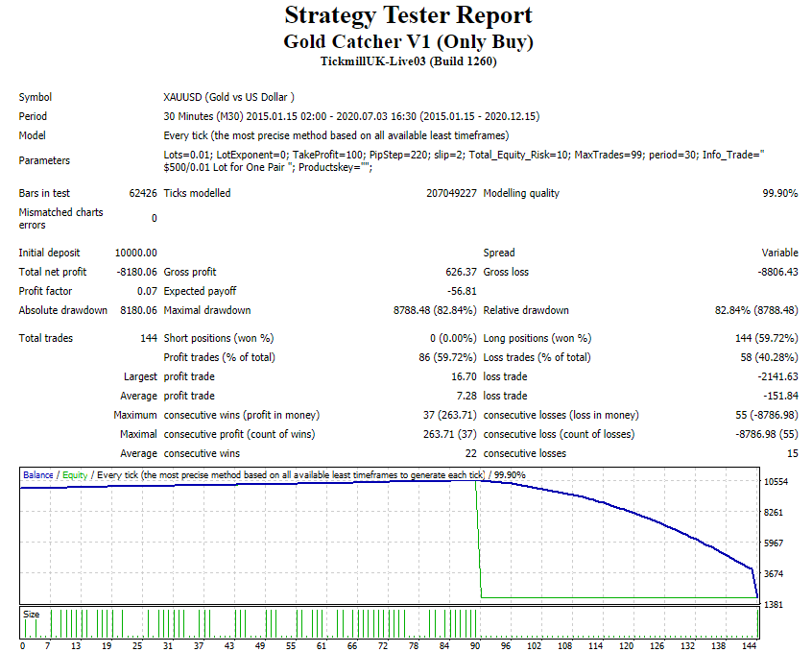Image resolution: width=812 pixels, height=652 pixels.
Task: Click the x-axis tick label 144
Action: point(749,645)
